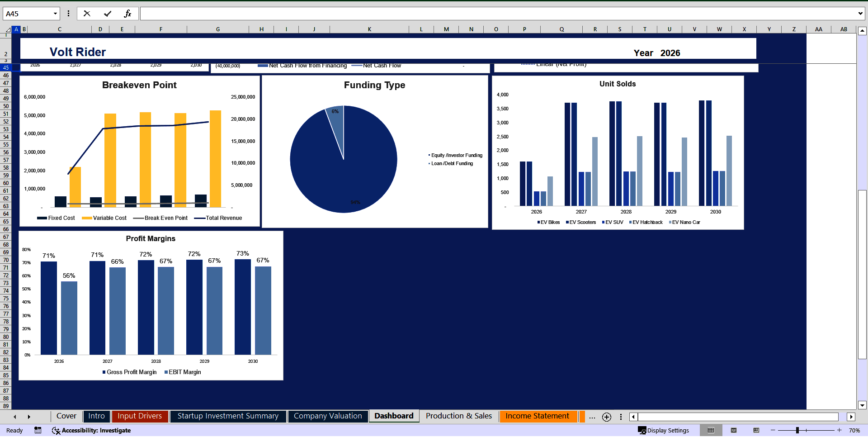Select column G header

coord(218,29)
